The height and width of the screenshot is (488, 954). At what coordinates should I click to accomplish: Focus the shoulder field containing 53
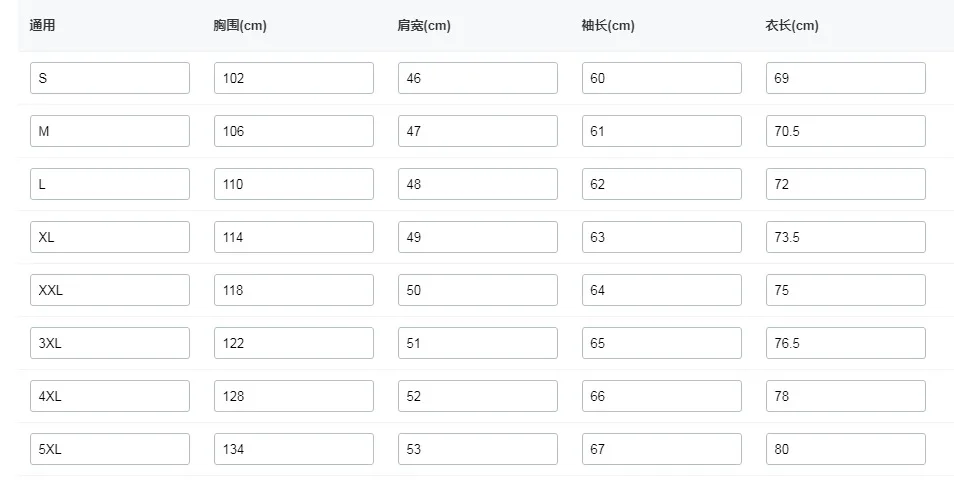[478, 449]
